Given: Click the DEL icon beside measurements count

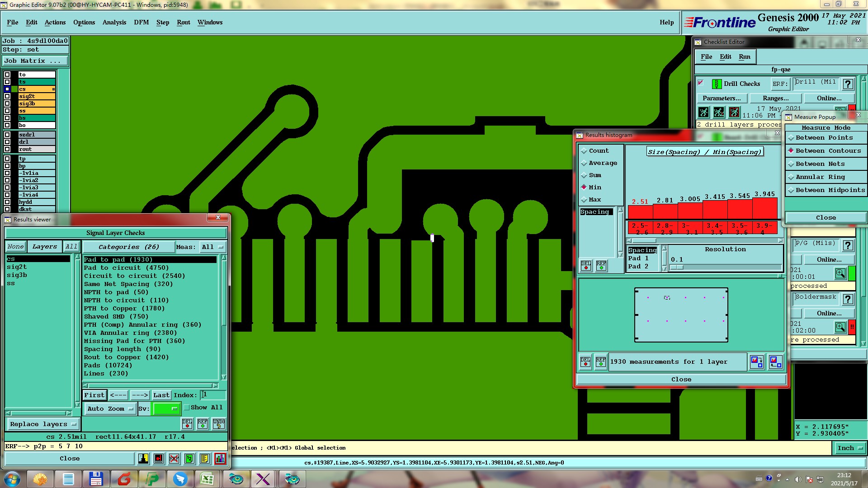Looking at the screenshot, I should [585, 362].
